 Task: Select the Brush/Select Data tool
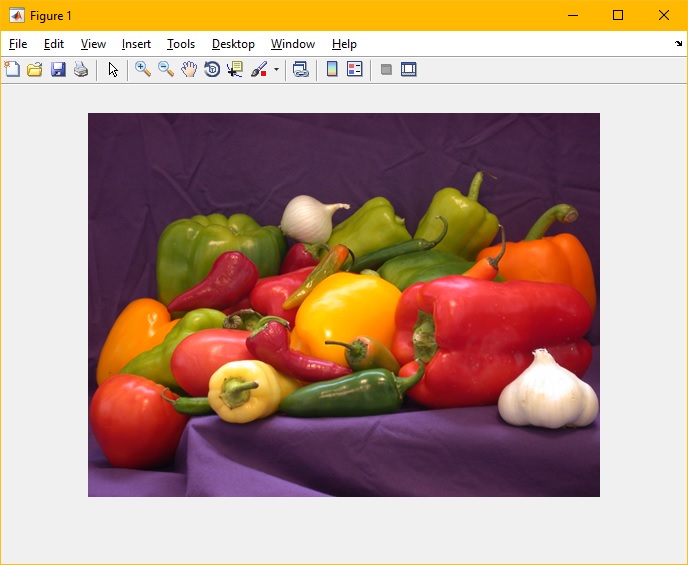click(259, 69)
